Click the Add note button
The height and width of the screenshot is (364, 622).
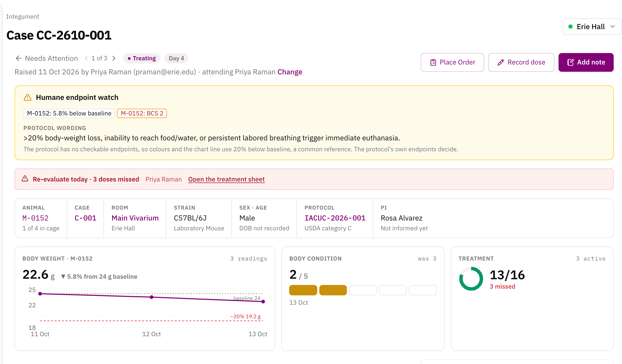tap(586, 62)
